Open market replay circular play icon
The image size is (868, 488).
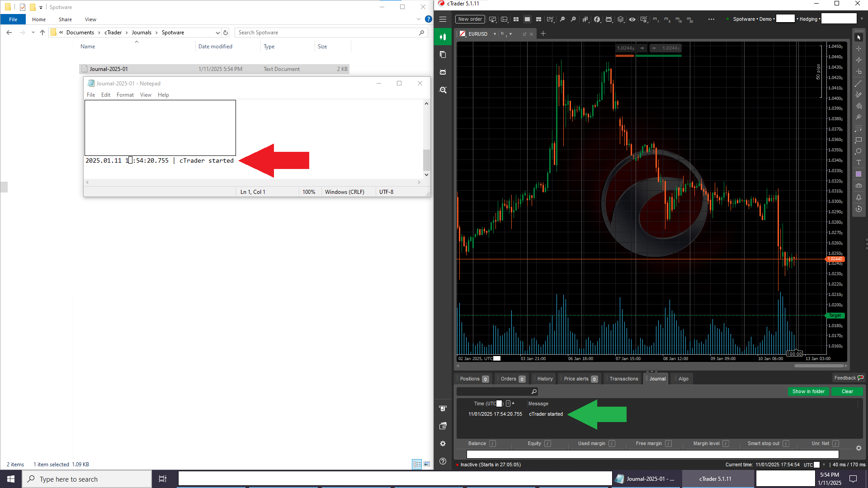tap(859, 209)
